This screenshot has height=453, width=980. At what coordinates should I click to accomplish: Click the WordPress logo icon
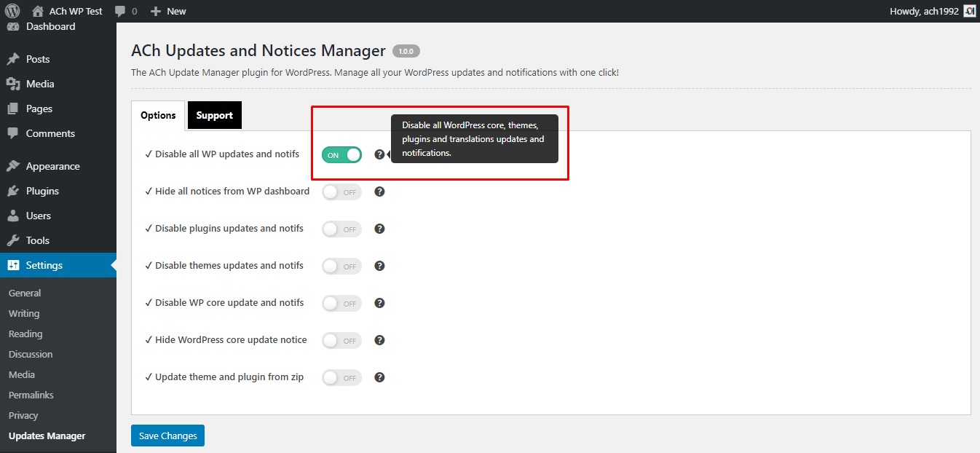click(x=12, y=11)
